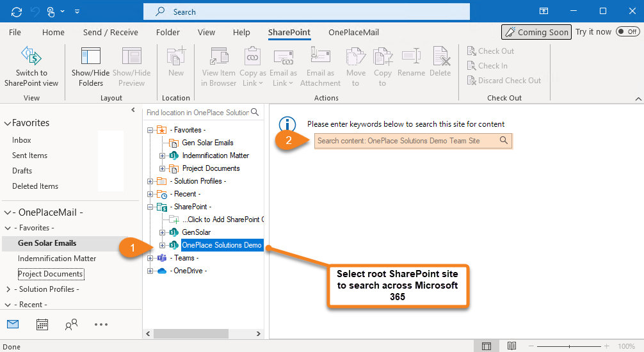
Task: Click the Undo icon in title bar
Action: click(35, 12)
